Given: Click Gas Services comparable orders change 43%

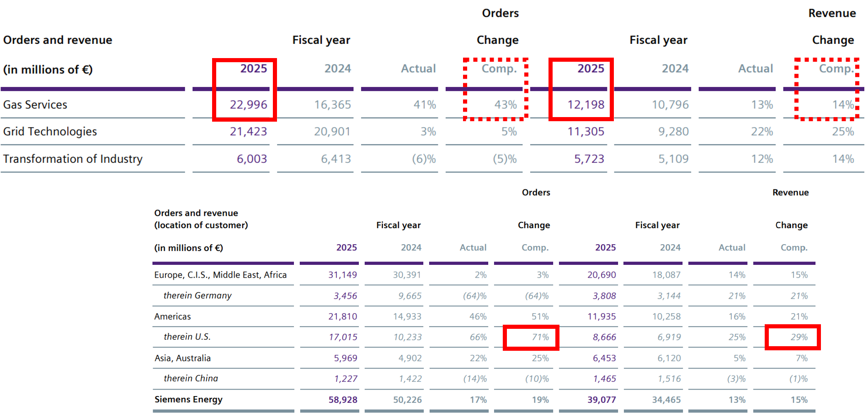Looking at the screenshot, I should click(x=505, y=105).
